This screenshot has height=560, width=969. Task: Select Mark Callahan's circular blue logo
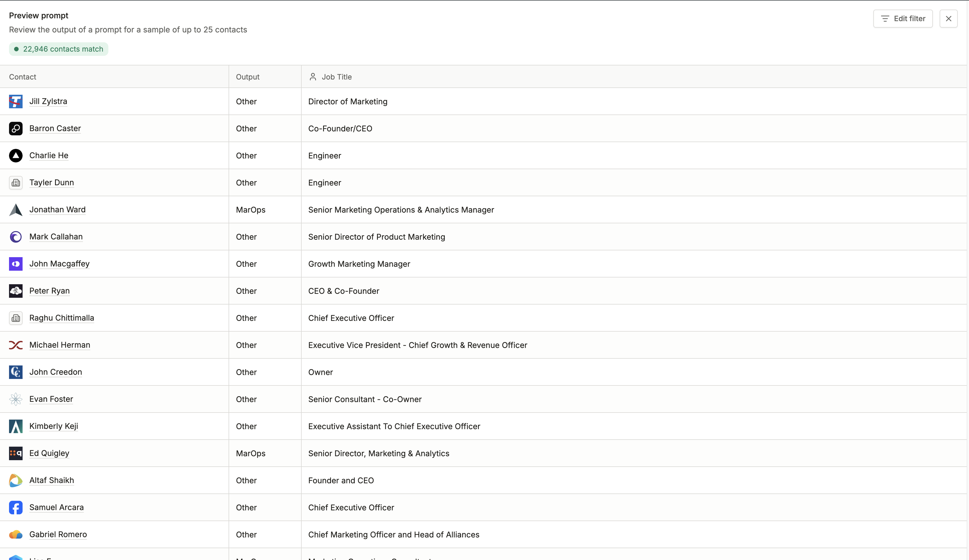tap(16, 237)
